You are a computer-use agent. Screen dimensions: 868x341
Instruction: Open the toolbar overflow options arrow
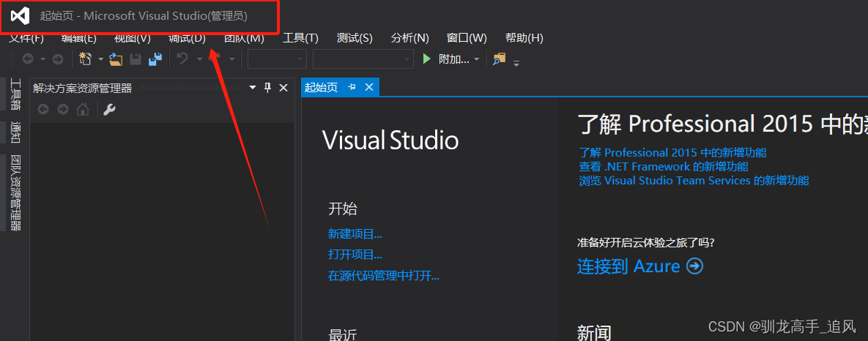click(x=516, y=62)
